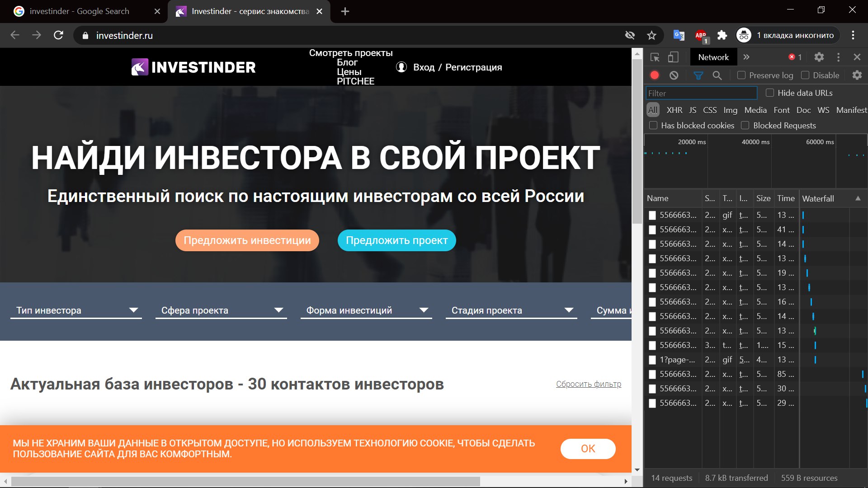
Task: Activate DevTools inspect element picker
Action: (655, 57)
